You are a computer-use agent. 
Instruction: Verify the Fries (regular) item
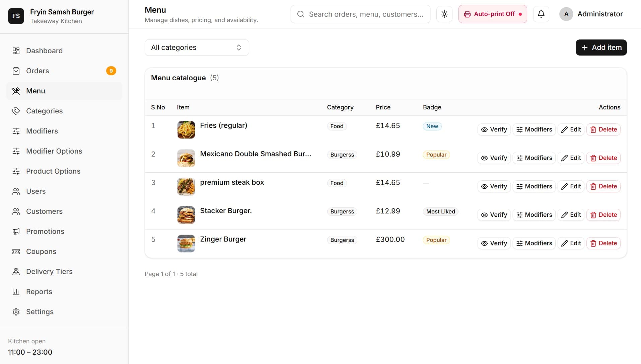pyautogui.click(x=494, y=129)
